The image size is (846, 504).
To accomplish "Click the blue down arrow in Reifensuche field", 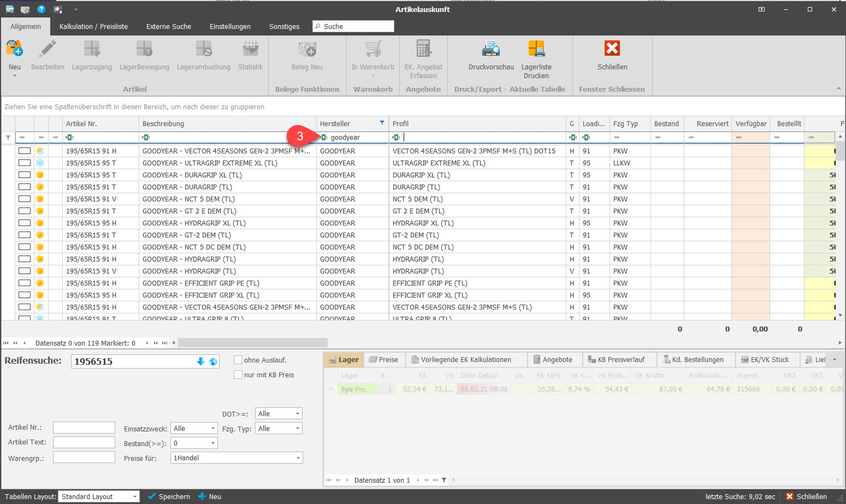I will (x=200, y=361).
